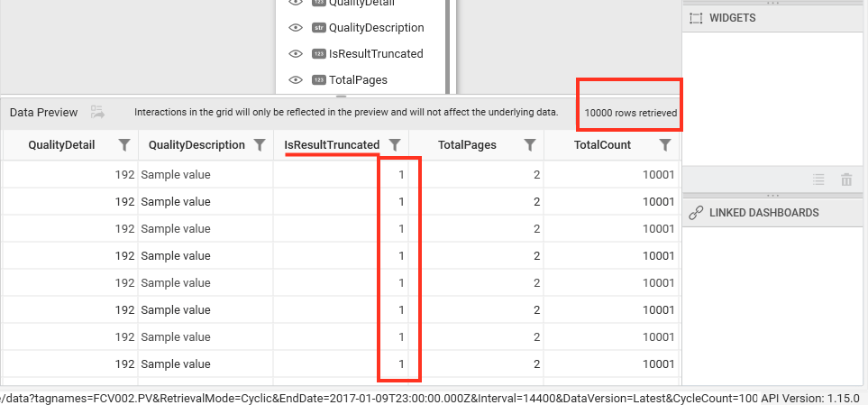
Task: Click the API Version: 1.15.0 status text
Action: tap(811, 399)
